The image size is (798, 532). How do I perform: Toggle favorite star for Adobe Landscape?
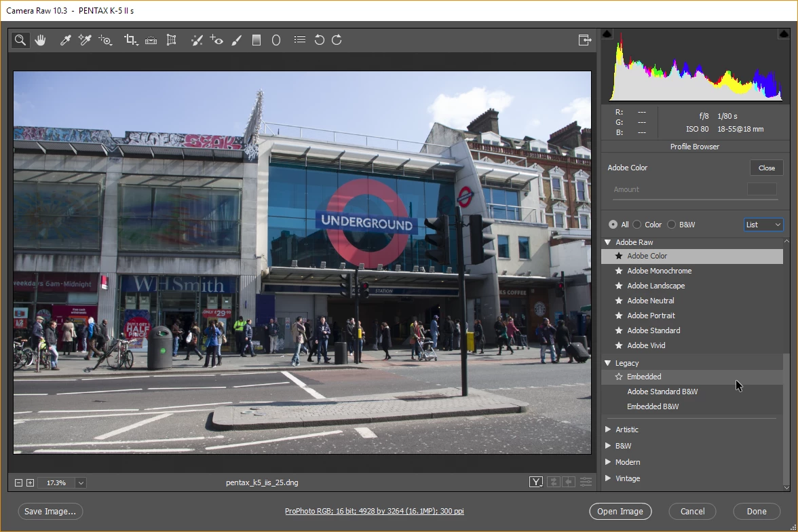(619, 286)
